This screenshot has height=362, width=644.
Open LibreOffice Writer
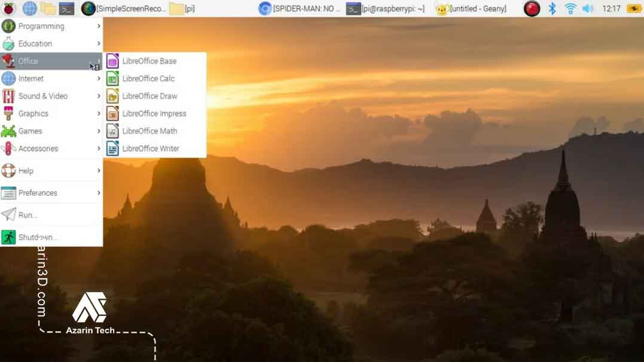coord(150,148)
